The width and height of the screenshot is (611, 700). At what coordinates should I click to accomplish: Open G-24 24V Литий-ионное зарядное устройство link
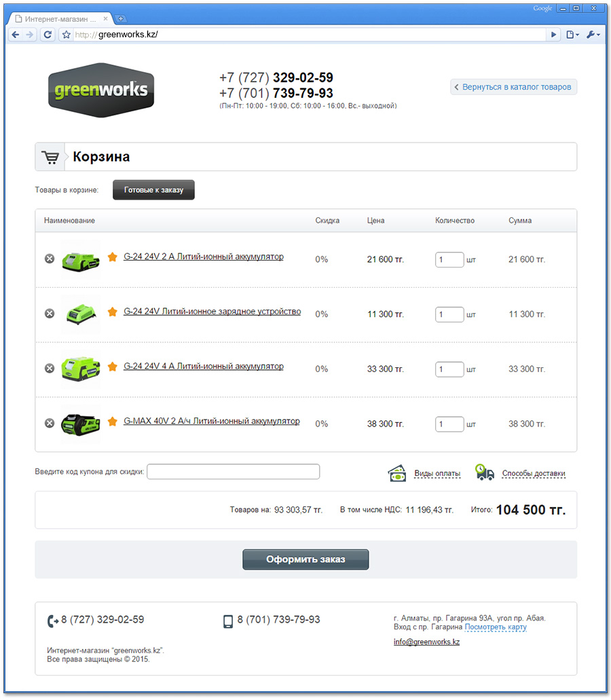pos(212,312)
